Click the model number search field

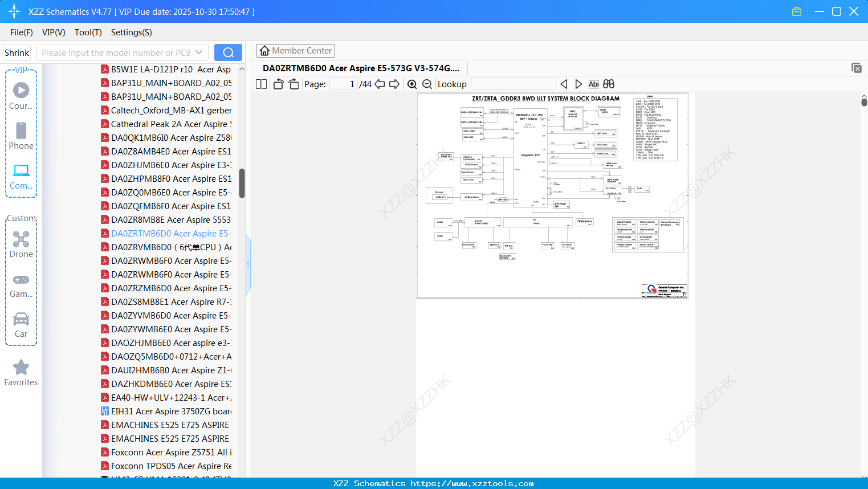coord(116,52)
